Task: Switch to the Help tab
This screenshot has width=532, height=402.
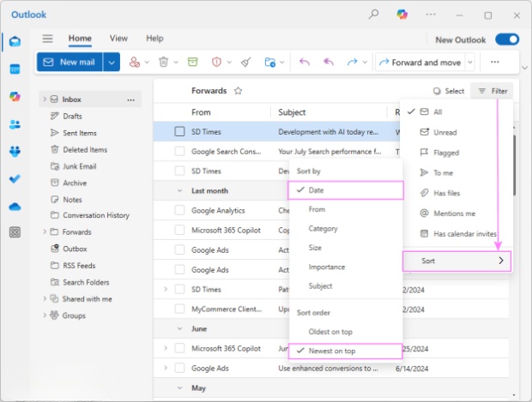Action: tap(154, 39)
